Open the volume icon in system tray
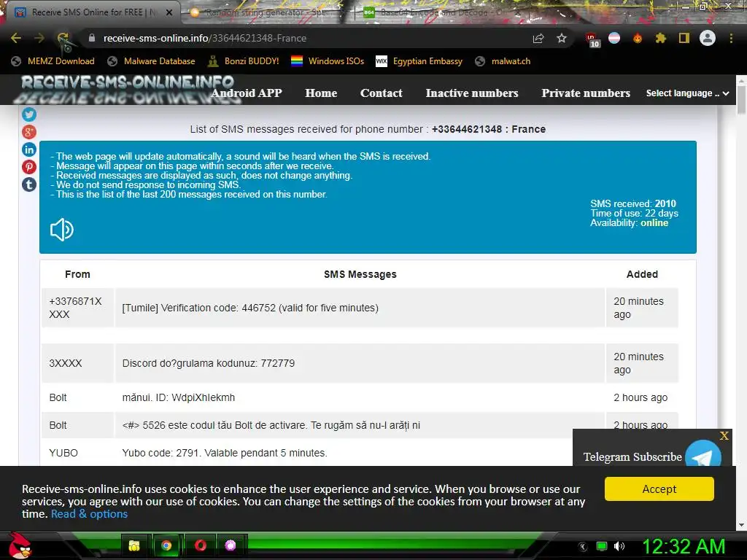 tap(619, 546)
